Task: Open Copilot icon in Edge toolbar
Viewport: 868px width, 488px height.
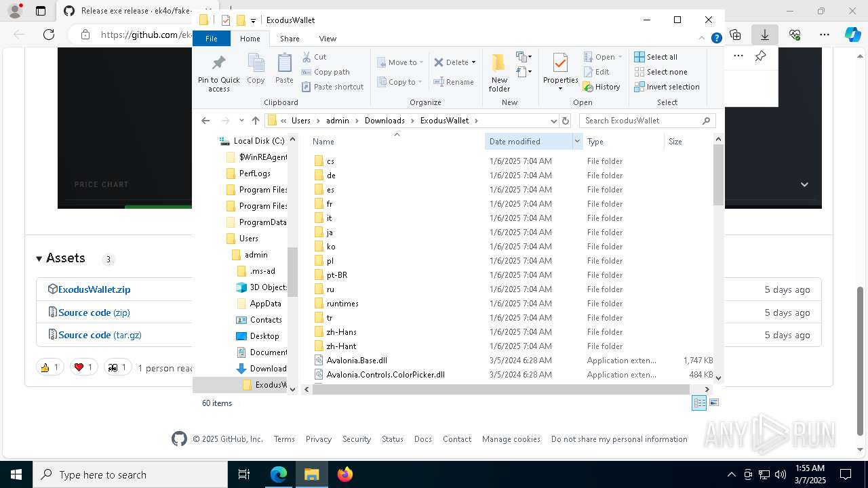Action: pos(852,35)
